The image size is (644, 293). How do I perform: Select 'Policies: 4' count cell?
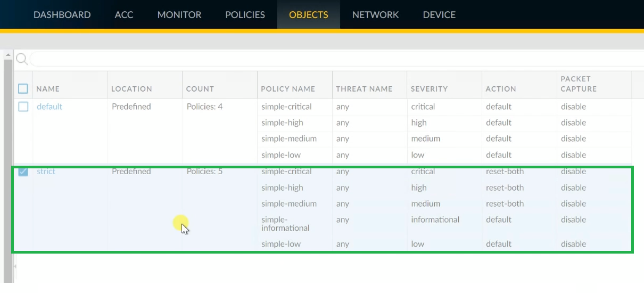[x=204, y=107]
